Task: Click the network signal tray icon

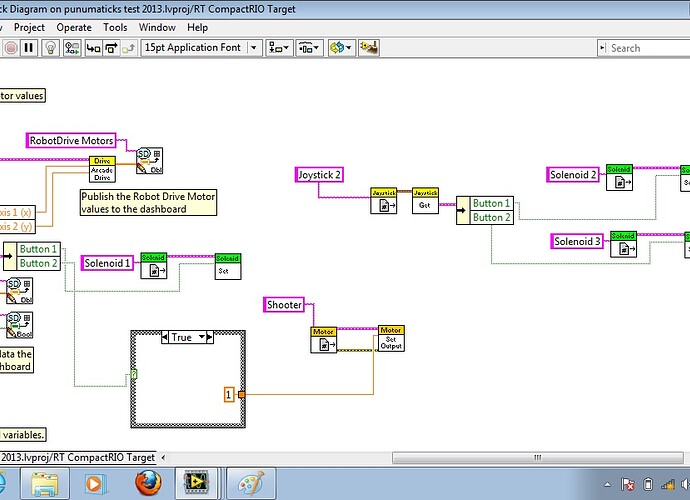Action: click(x=668, y=485)
